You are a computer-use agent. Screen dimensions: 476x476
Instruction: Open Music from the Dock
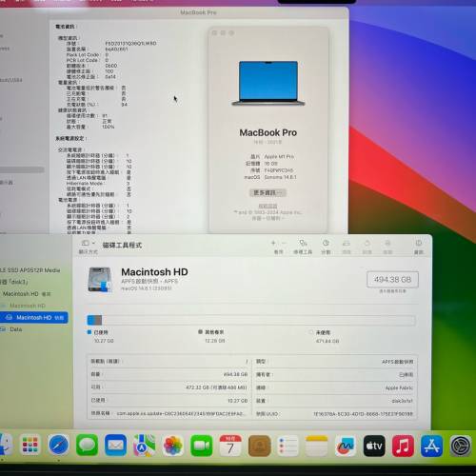403,446
